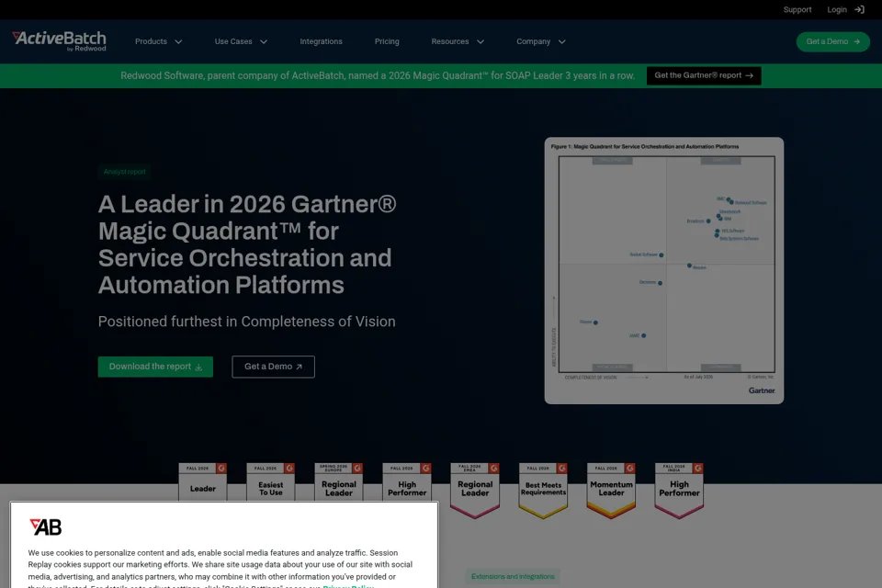Image resolution: width=882 pixels, height=588 pixels.
Task: Open the G2 Easiest To Use badge
Action: [x=270, y=481]
